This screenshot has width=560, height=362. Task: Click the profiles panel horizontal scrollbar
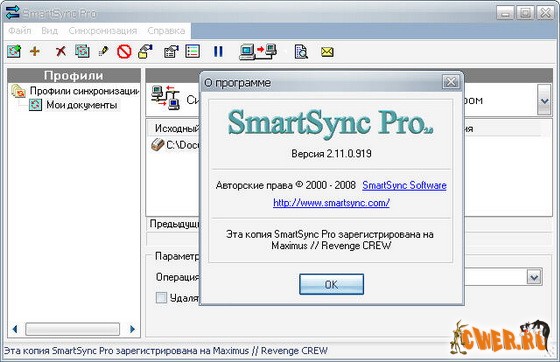click(72, 329)
